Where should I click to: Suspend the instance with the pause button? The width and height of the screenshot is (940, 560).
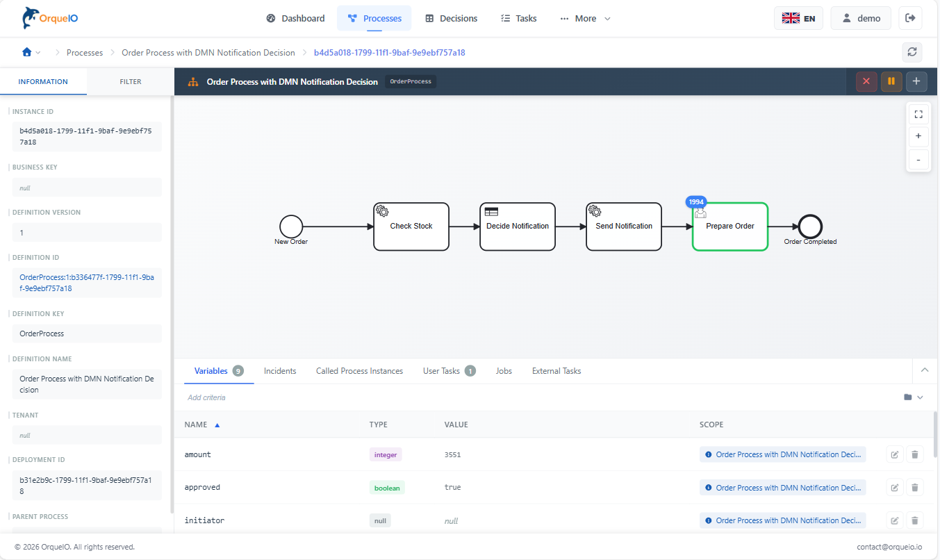pos(891,81)
